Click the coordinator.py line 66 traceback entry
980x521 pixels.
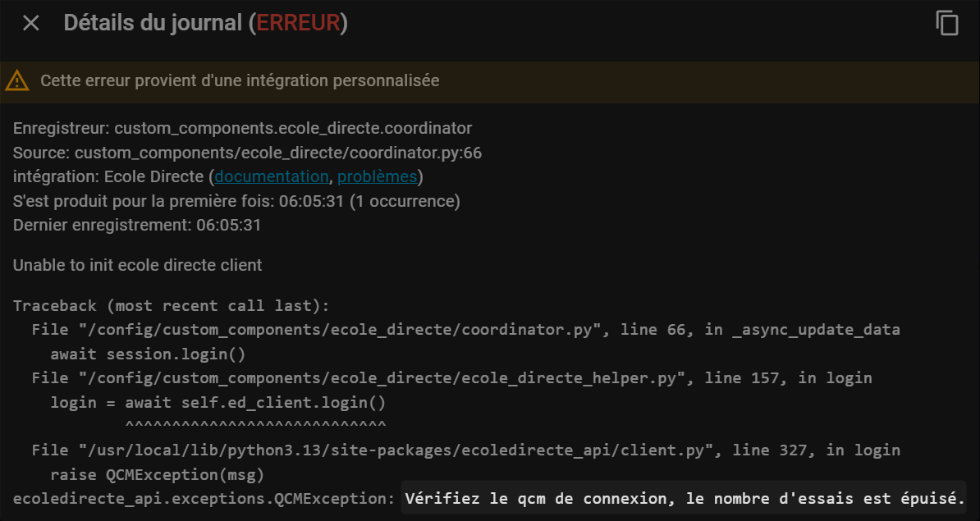click(465, 330)
